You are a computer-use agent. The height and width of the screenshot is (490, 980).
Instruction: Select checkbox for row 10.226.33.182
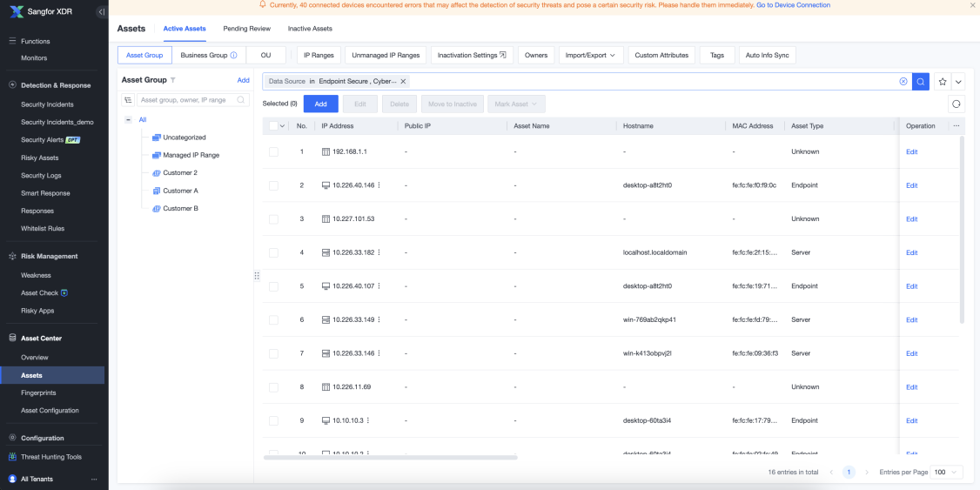coord(274,252)
